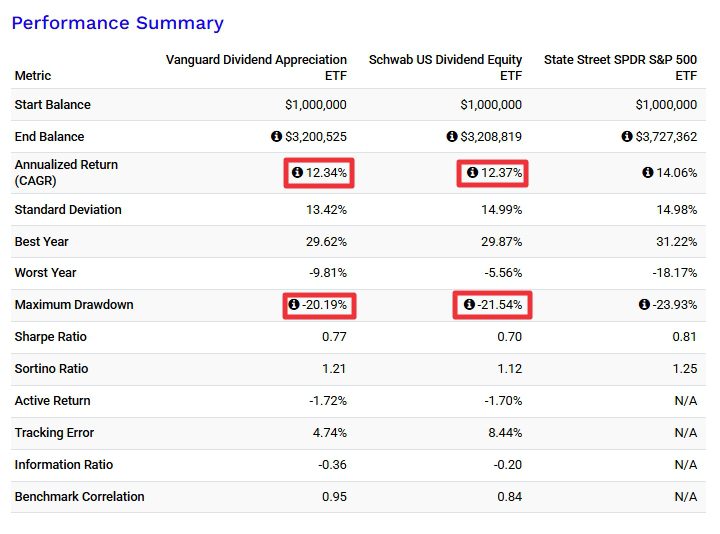Select the Sharpe Ratio row label
This screenshot has height=534, width=720.
51,337
